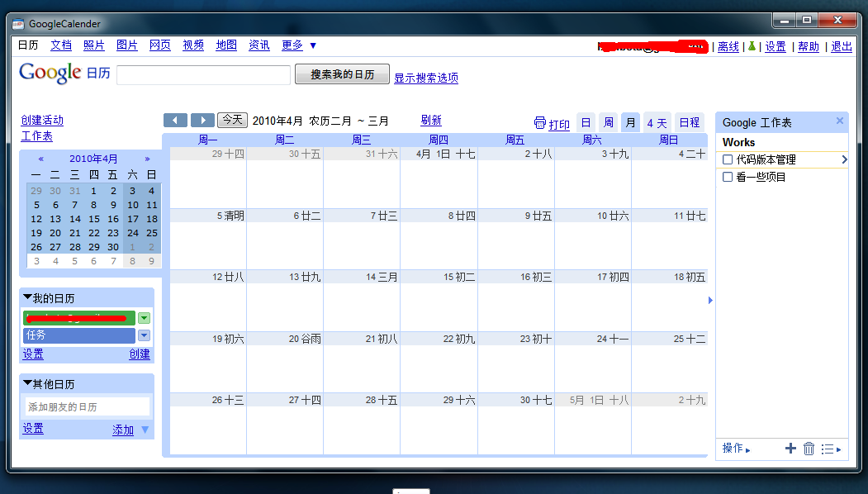This screenshot has height=494, width=868.
Task: Click the Google logo
Action: point(50,73)
